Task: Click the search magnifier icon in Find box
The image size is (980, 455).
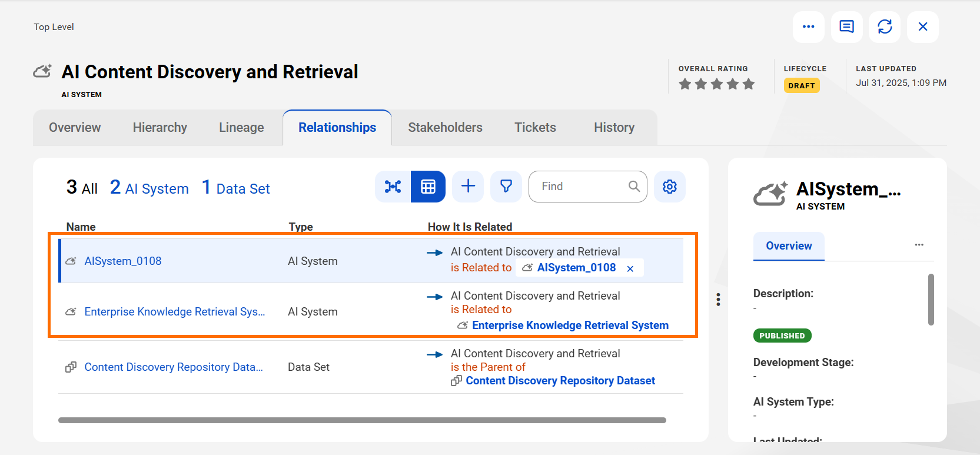Action: click(x=634, y=187)
